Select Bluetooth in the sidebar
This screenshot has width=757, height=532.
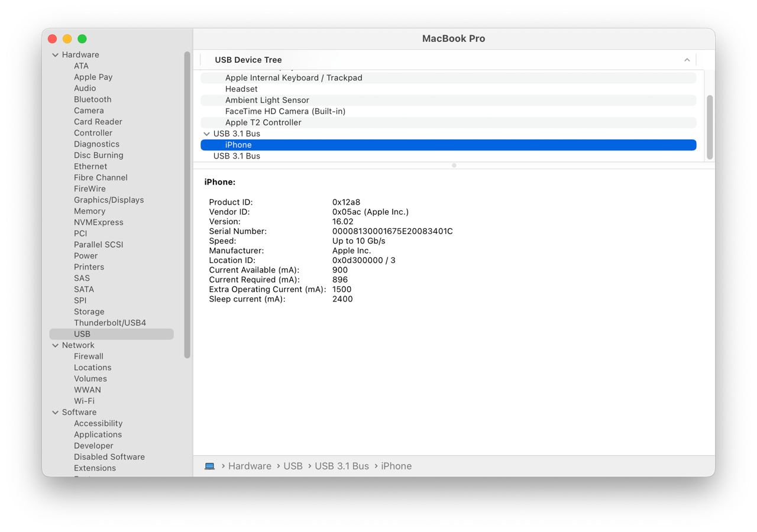[92, 99]
